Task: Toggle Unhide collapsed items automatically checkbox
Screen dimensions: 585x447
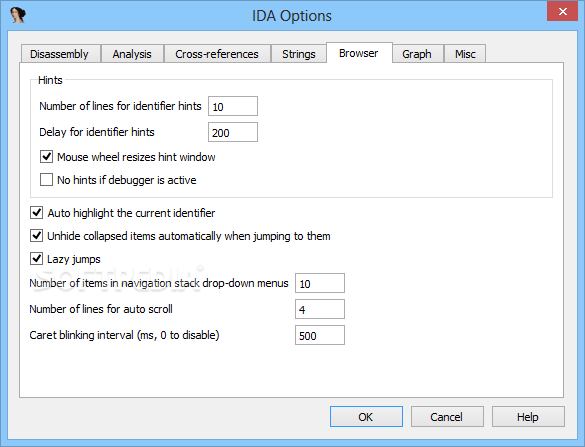Action: (x=36, y=236)
